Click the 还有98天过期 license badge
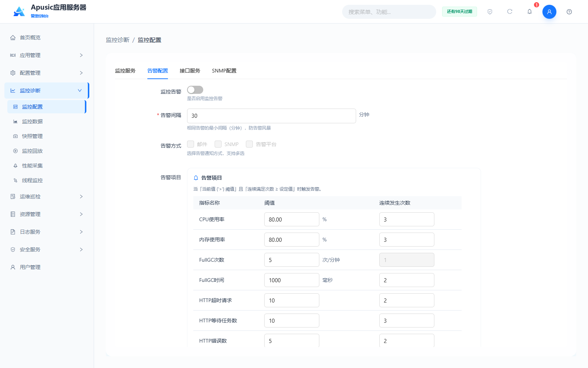Screen dimensions: 588x368 [x=459, y=12]
